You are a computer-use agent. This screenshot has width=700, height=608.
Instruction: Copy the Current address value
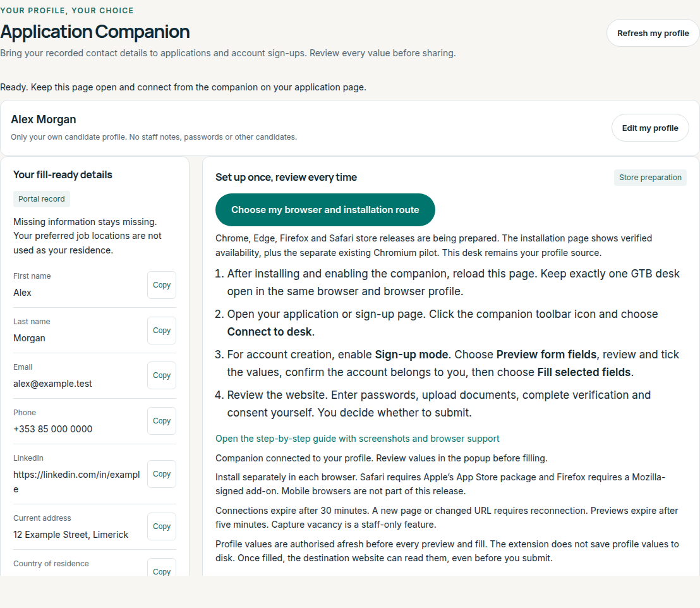point(162,526)
